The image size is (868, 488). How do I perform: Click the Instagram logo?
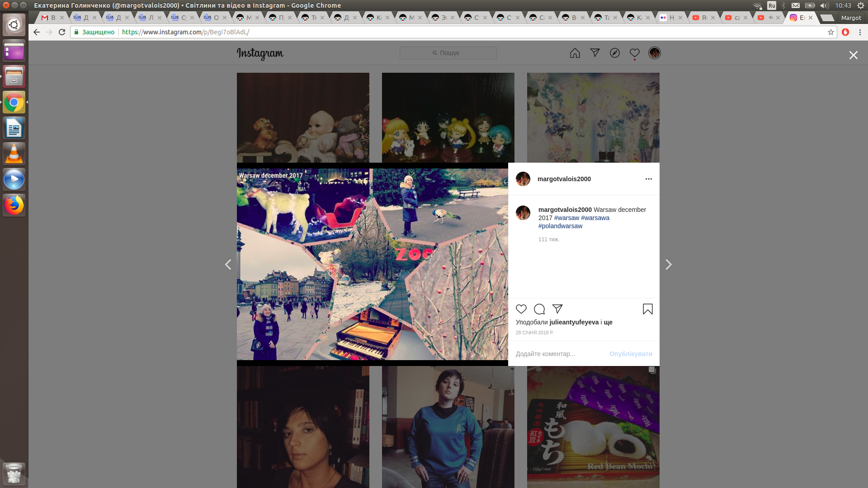[260, 53]
